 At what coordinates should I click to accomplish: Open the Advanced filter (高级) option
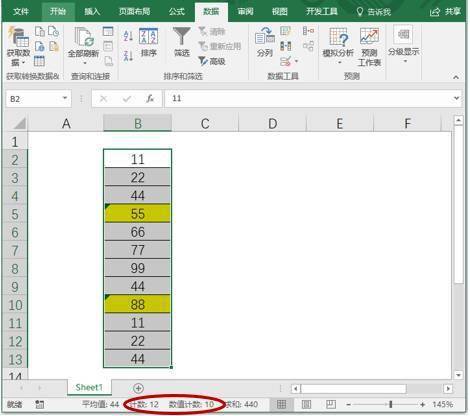212,61
